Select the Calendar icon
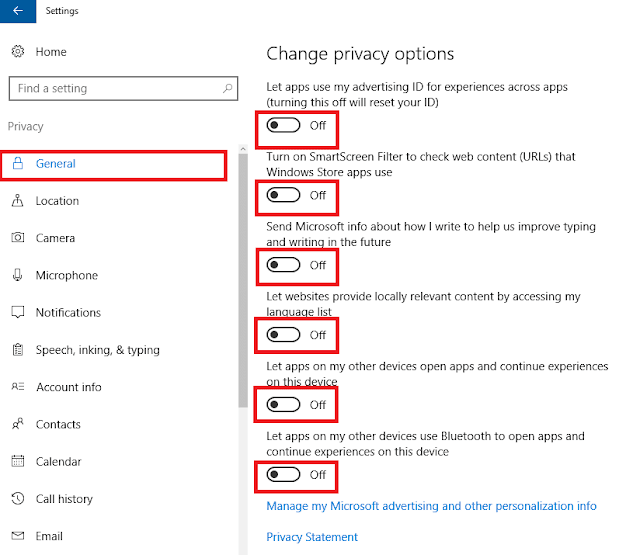This screenshot has width=640, height=555. (x=18, y=461)
